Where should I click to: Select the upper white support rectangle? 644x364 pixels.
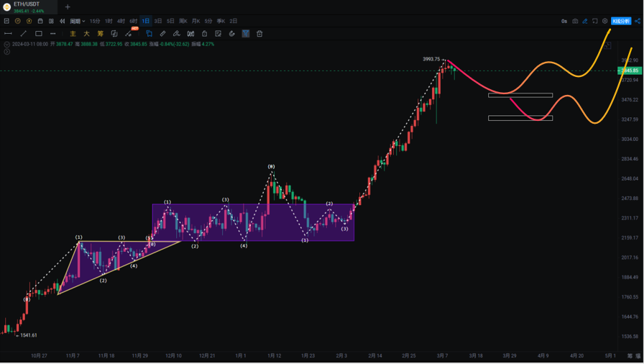520,95
